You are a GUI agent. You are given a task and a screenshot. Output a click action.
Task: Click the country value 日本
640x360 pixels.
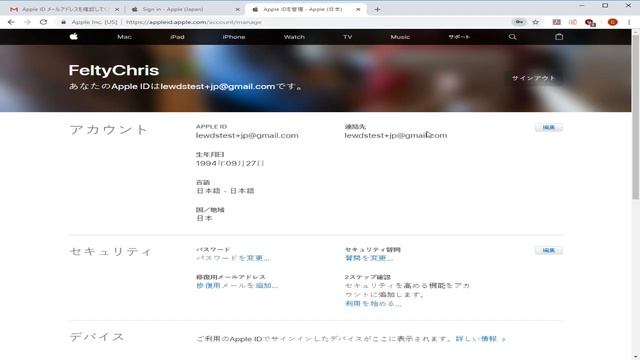point(204,218)
